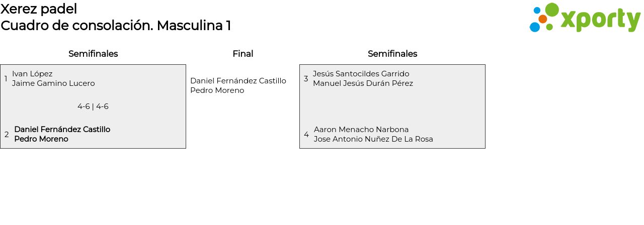Screen dimensions: 644x225
Task: Select the 'Xerez padel' title
Action: tap(39, 9)
